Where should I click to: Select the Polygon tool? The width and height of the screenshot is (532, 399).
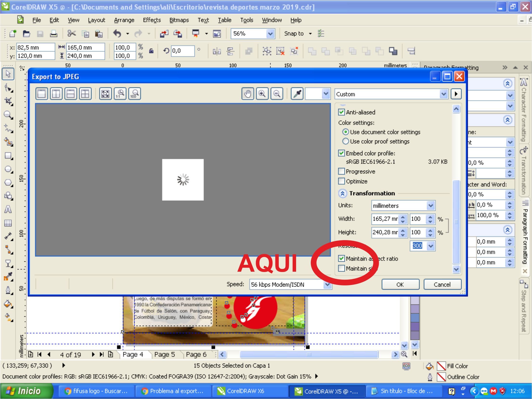[x=8, y=183]
